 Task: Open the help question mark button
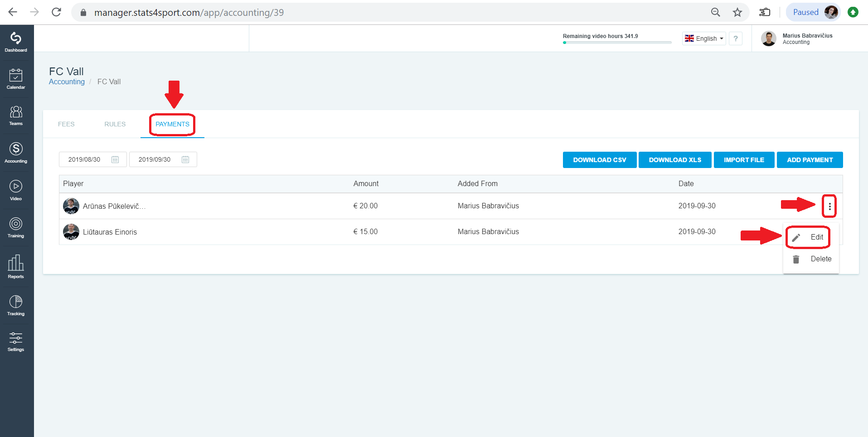pyautogui.click(x=736, y=38)
